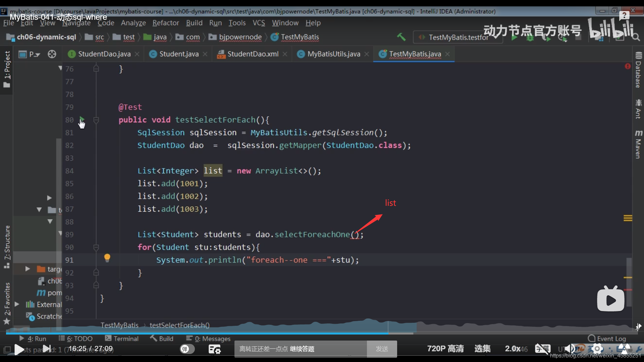The image size is (644, 362).
Task: Click the red error indicator in the editor corner
Action: (628, 66)
